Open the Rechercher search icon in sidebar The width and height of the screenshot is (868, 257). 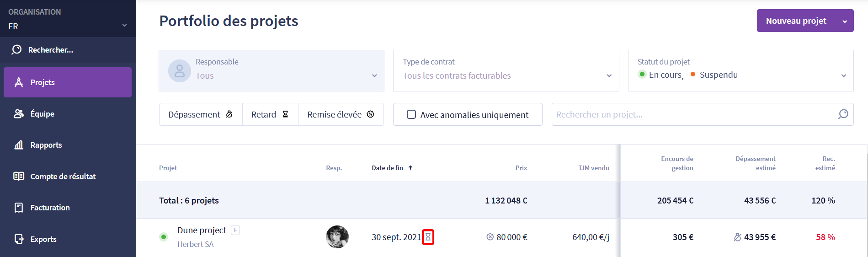click(x=16, y=49)
